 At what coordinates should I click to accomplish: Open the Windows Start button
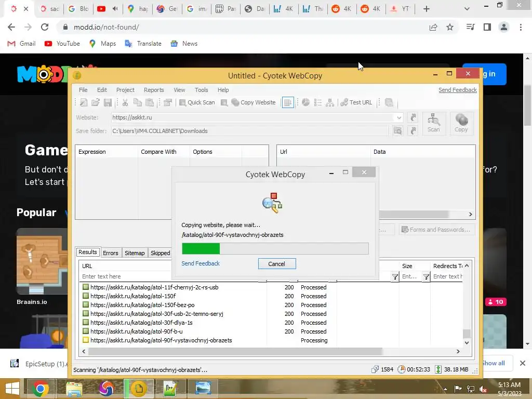(12, 389)
